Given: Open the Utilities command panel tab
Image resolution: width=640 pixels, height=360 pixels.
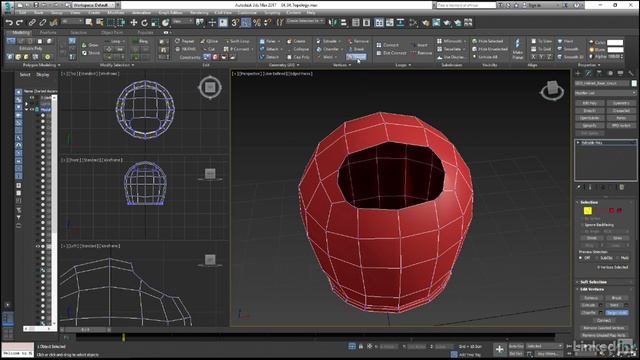Looking at the screenshot, I should point(631,73).
